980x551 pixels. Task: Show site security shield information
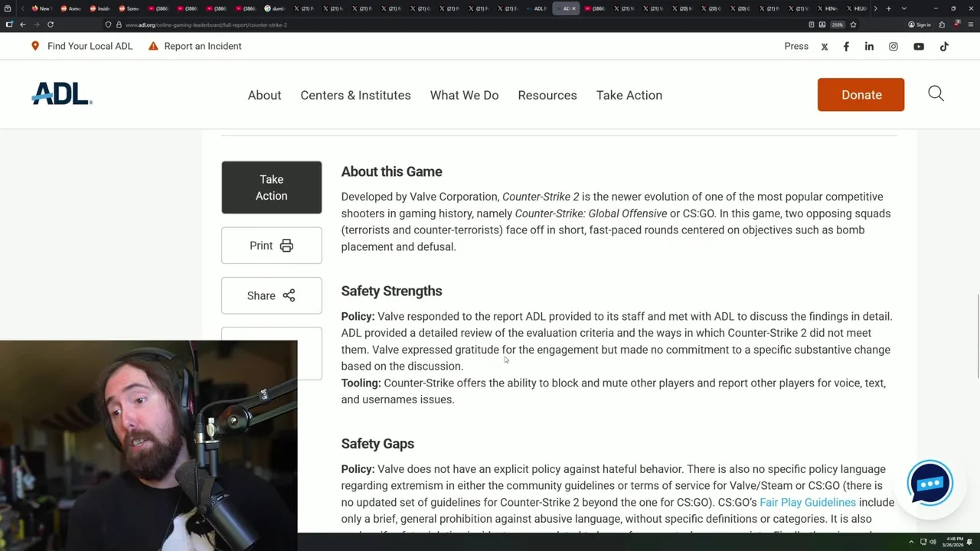[108, 24]
